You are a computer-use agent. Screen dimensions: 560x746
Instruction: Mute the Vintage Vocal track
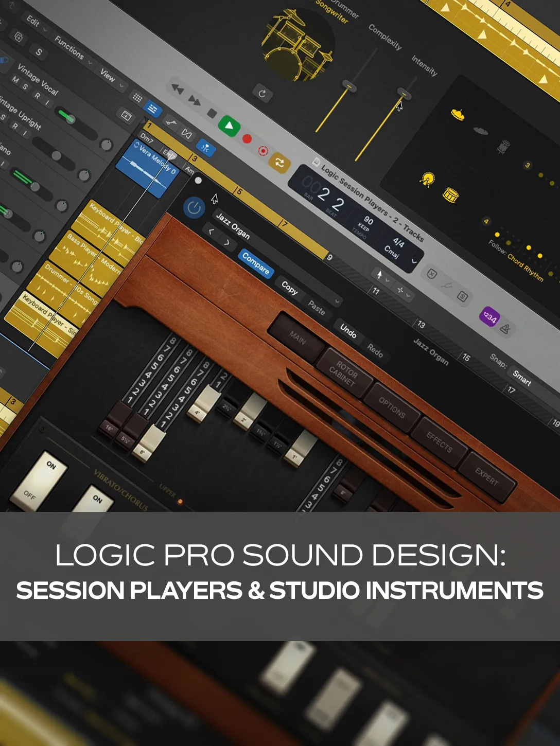click(x=15, y=80)
